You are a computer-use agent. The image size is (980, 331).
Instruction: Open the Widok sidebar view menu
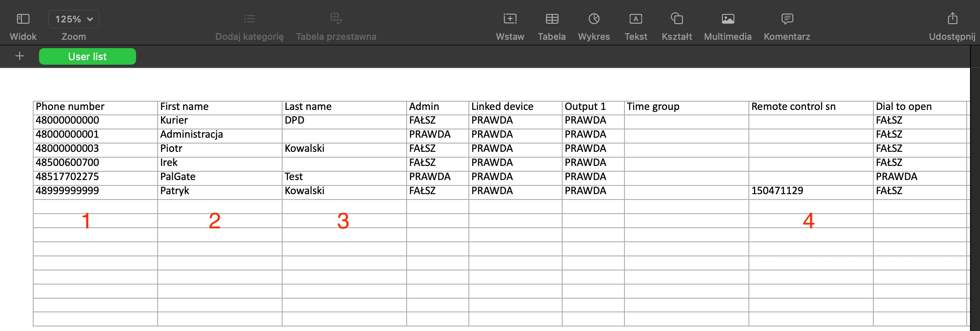click(x=23, y=19)
